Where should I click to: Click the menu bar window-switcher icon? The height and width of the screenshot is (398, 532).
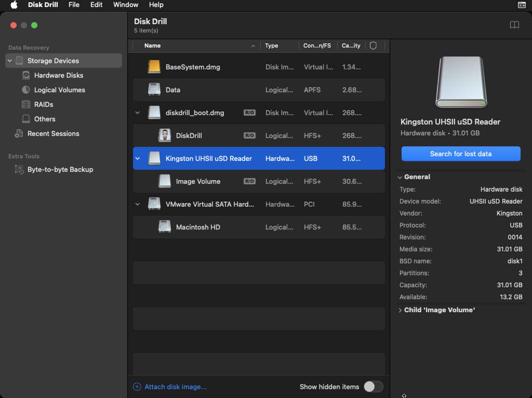tap(522, 5)
